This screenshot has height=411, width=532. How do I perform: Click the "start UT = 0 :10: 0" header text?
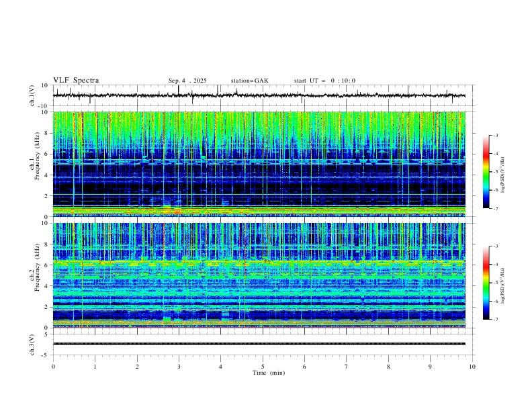[x=324, y=81]
